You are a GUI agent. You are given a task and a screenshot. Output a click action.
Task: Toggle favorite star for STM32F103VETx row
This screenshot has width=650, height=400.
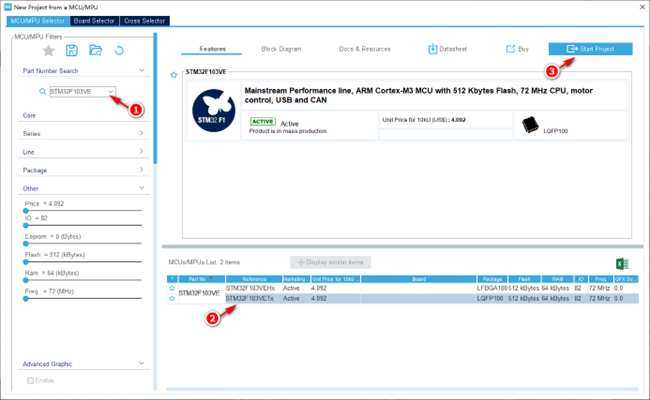pyautogui.click(x=172, y=298)
